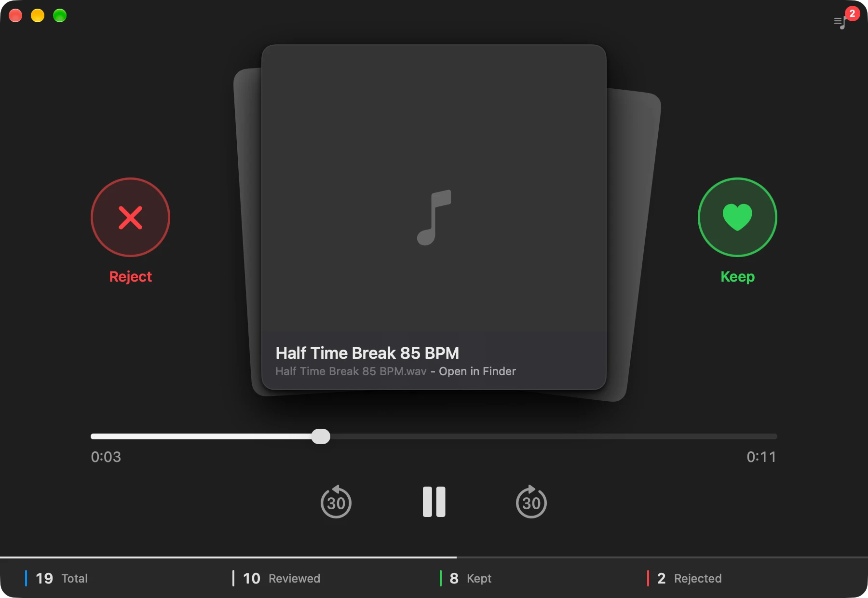Click the green Keep heart button
The height and width of the screenshot is (598, 868).
pyautogui.click(x=737, y=217)
